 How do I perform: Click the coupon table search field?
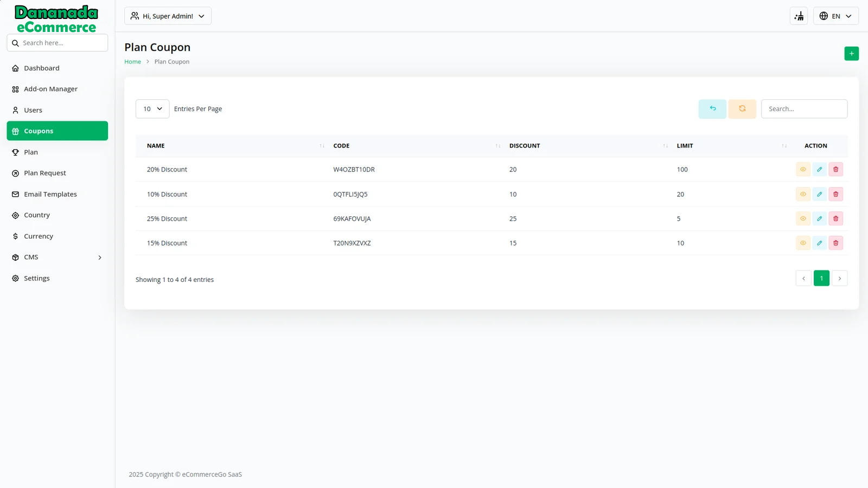(803, 109)
